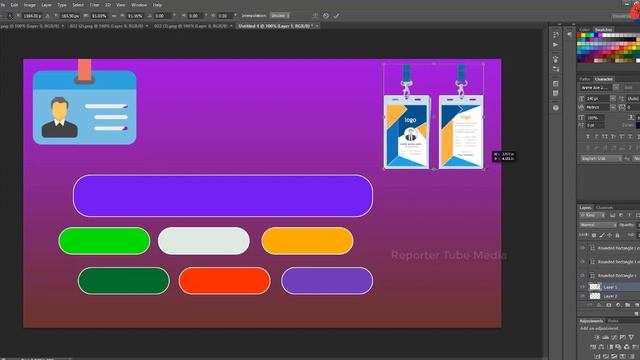Click the maintain aspect ratio link icon
The height and width of the screenshot is (360, 640).
pyautogui.click(x=114, y=16)
